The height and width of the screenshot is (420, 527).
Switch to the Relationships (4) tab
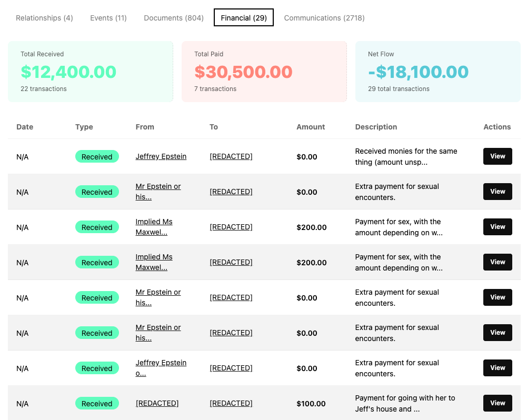tap(44, 18)
